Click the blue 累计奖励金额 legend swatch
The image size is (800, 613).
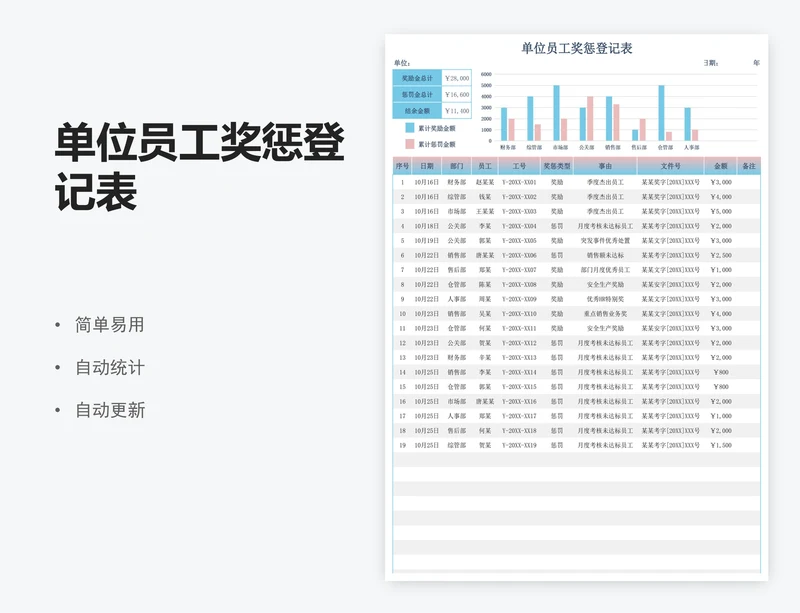(x=410, y=128)
